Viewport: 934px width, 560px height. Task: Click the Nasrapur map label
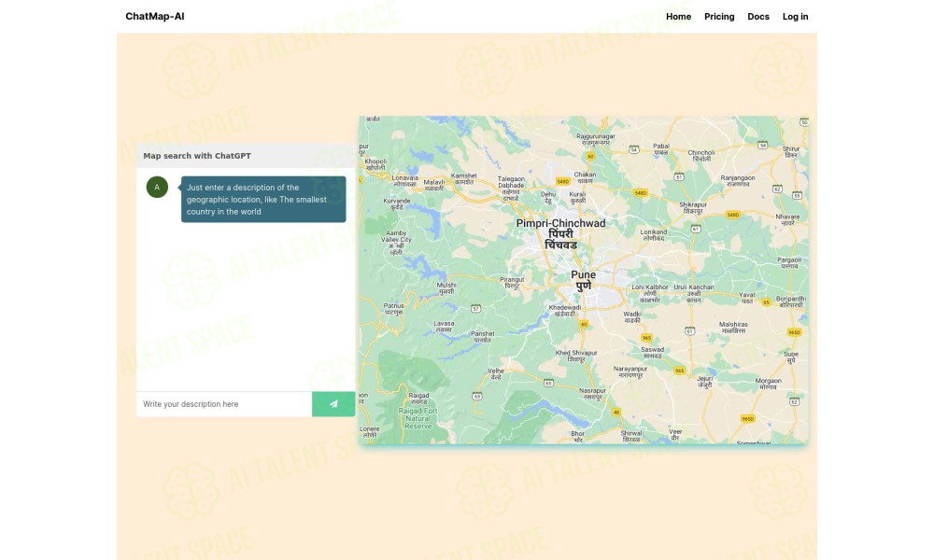coord(593,393)
